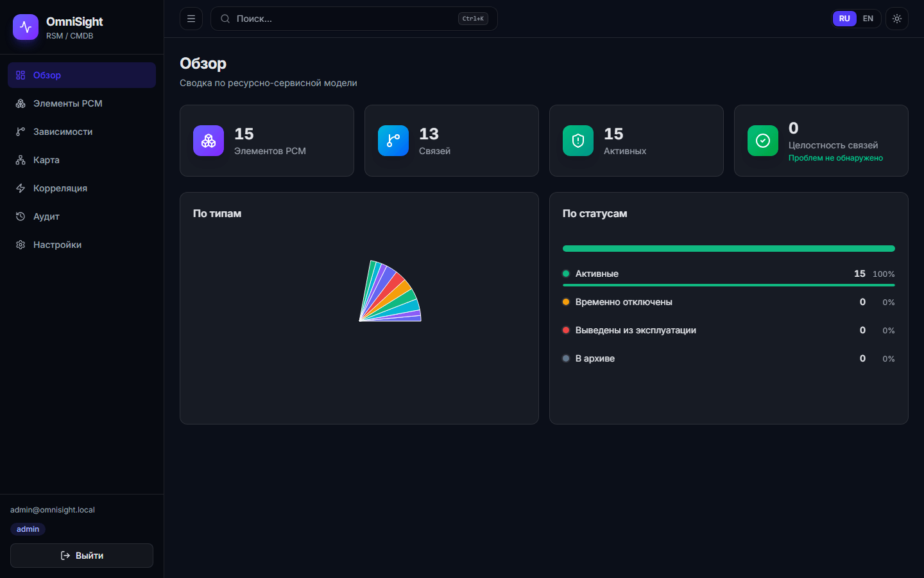Click the green shield icon in the Активных card

pyautogui.click(x=578, y=141)
